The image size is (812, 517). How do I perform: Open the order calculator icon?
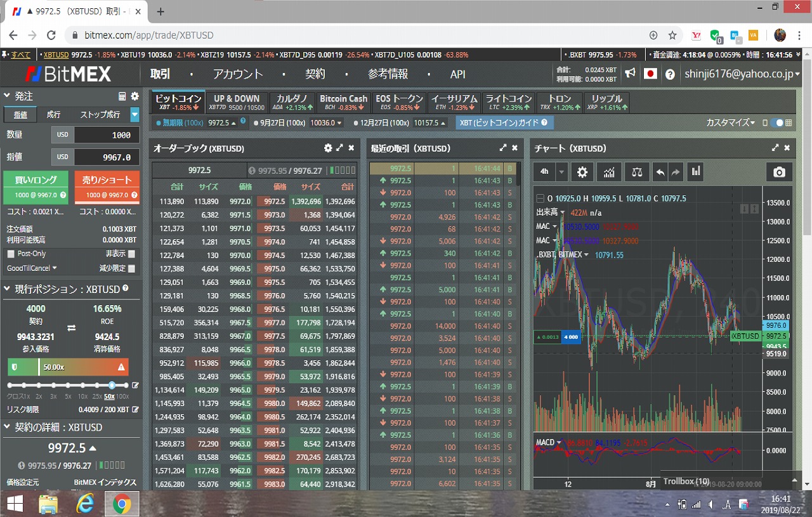pos(122,96)
